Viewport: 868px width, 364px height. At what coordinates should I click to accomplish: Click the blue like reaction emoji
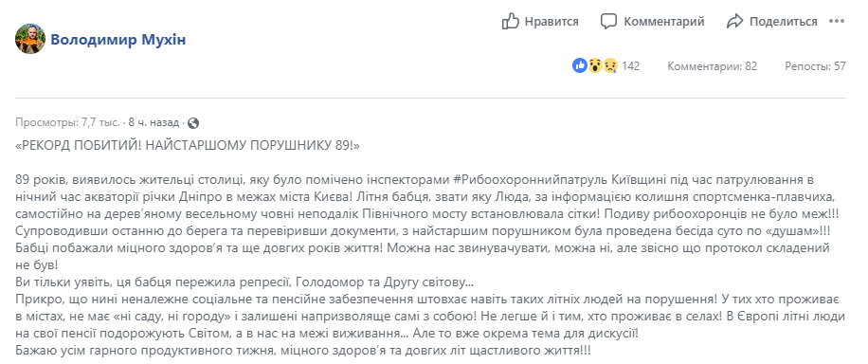(x=580, y=66)
